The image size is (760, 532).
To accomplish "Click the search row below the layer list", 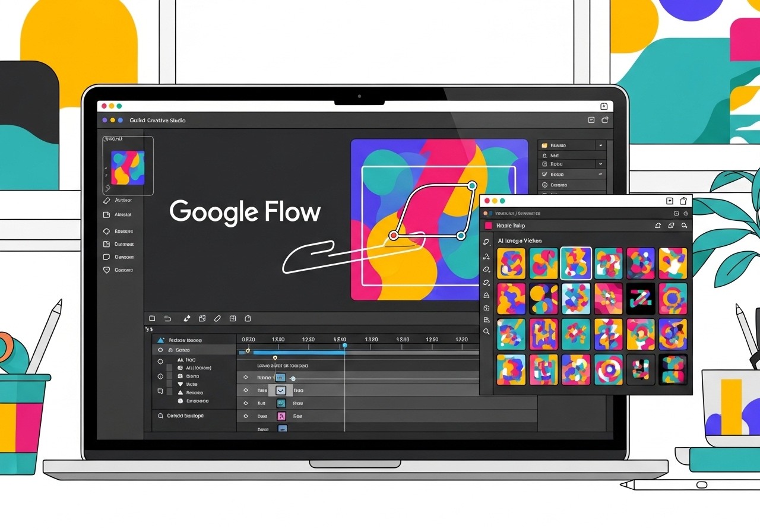I will (x=181, y=416).
